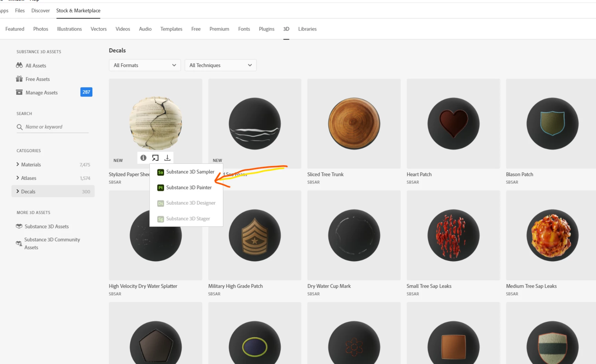Screen dimensions: 596x364
Task: Open the orange square patch thumbnail
Action: tap(453, 333)
